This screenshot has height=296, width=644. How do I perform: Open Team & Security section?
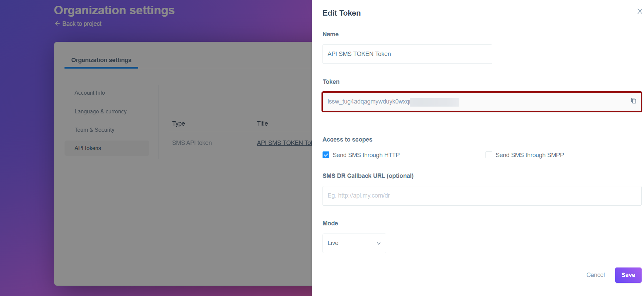(94, 130)
